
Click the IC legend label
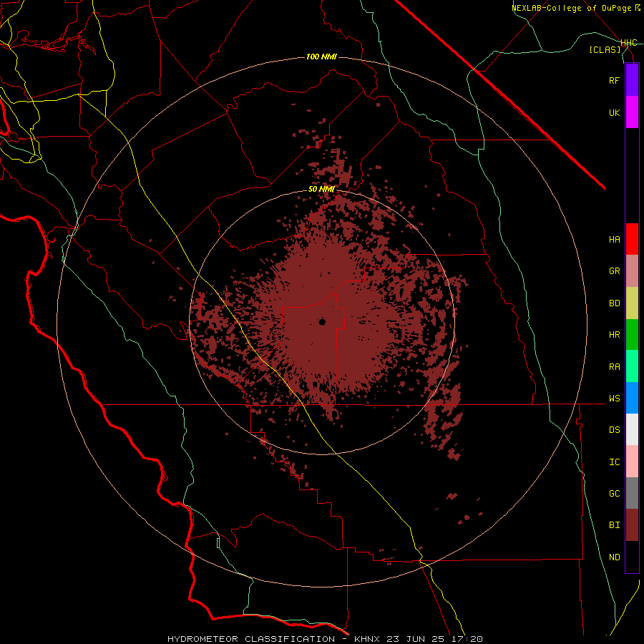click(x=614, y=462)
